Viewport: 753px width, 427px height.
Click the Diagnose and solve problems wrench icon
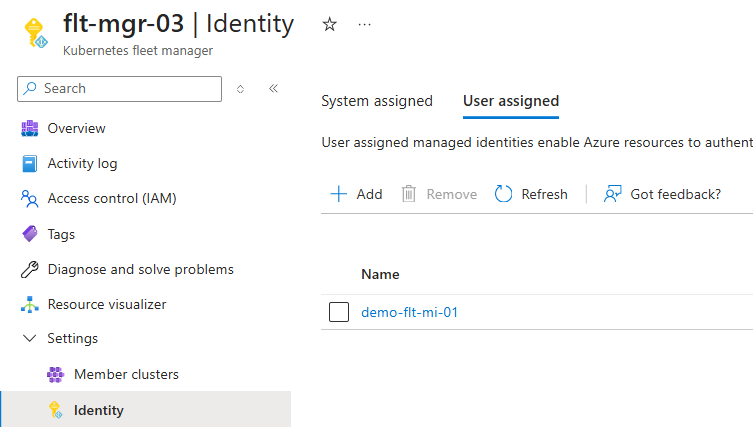[x=30, y=270]
